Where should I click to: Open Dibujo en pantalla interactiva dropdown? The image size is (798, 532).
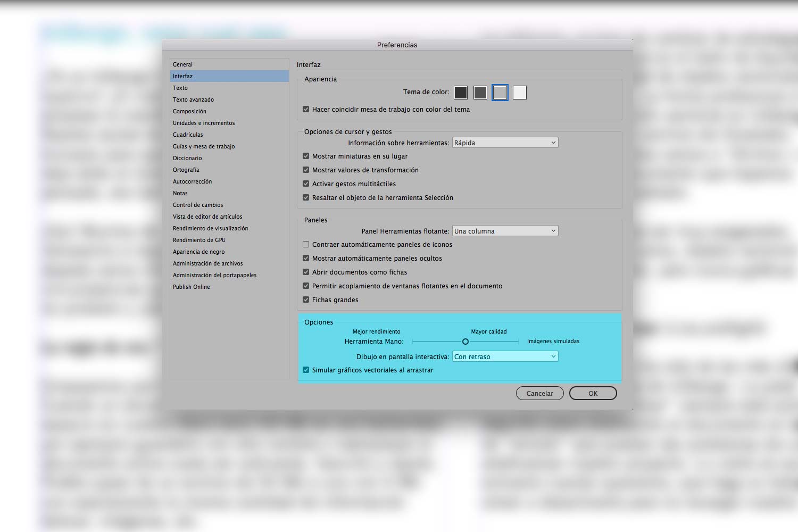coord(505,357)
